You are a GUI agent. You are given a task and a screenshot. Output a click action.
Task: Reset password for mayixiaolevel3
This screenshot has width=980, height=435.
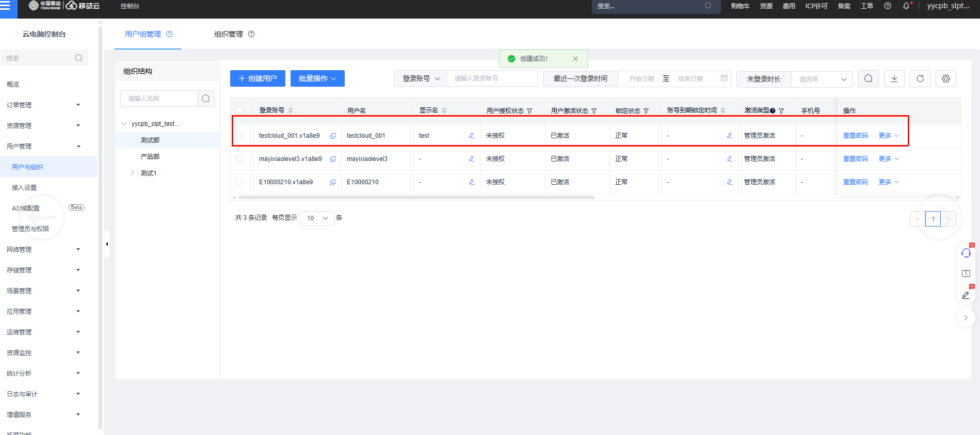point(855,159)
